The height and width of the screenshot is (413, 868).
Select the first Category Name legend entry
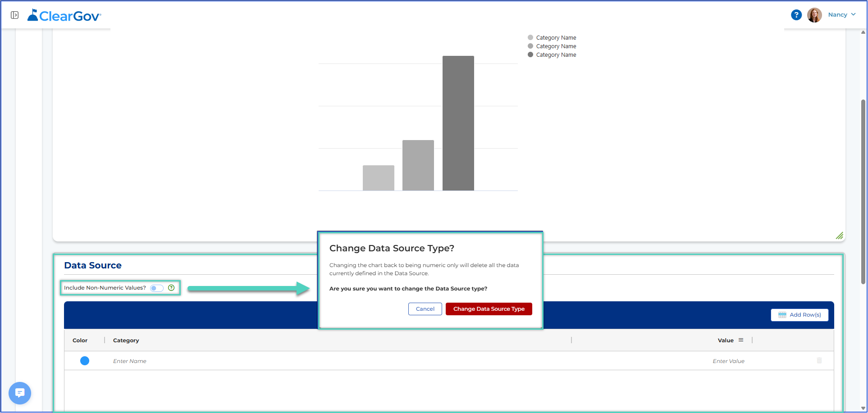pyautogui.click(x=552, y=38)
